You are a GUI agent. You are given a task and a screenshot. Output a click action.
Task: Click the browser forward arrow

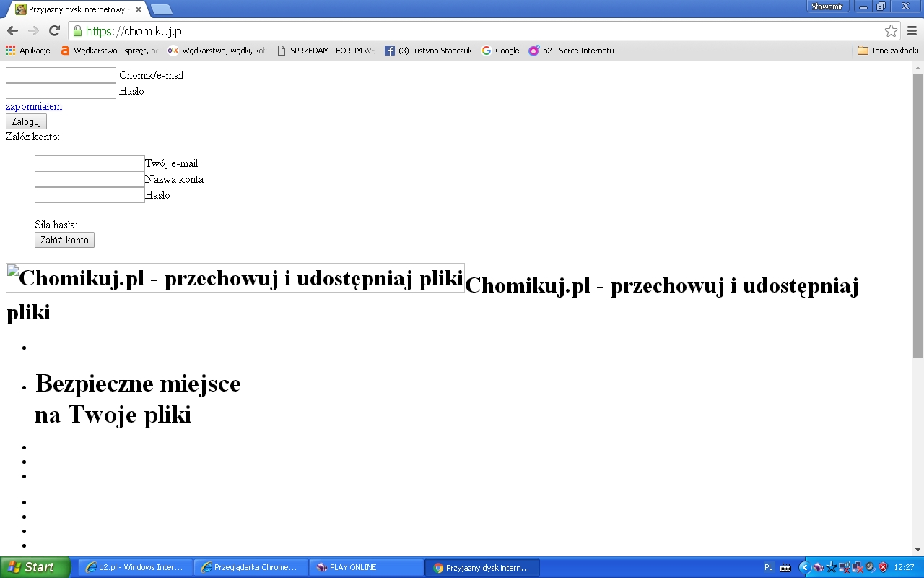point(33,31)
